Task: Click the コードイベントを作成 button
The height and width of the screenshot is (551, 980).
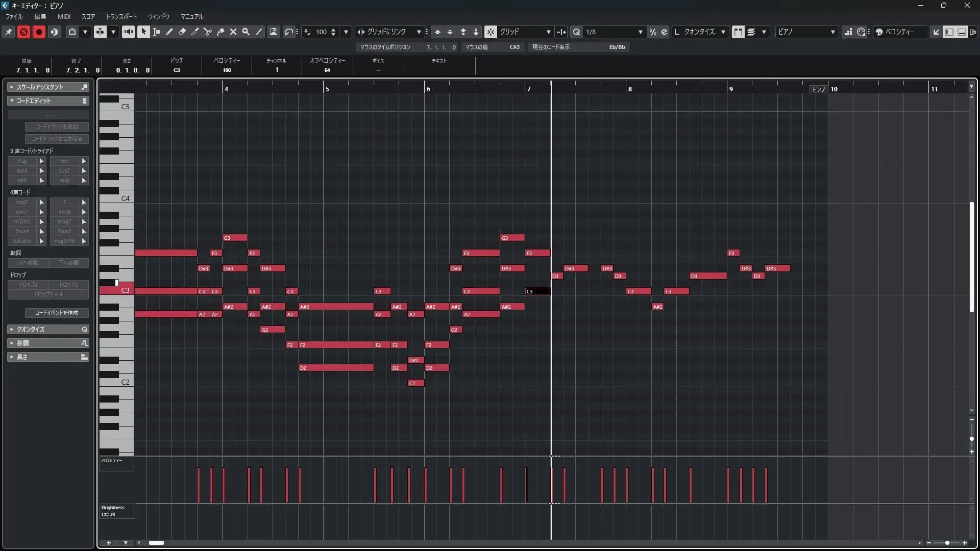Action: (57, 313)
